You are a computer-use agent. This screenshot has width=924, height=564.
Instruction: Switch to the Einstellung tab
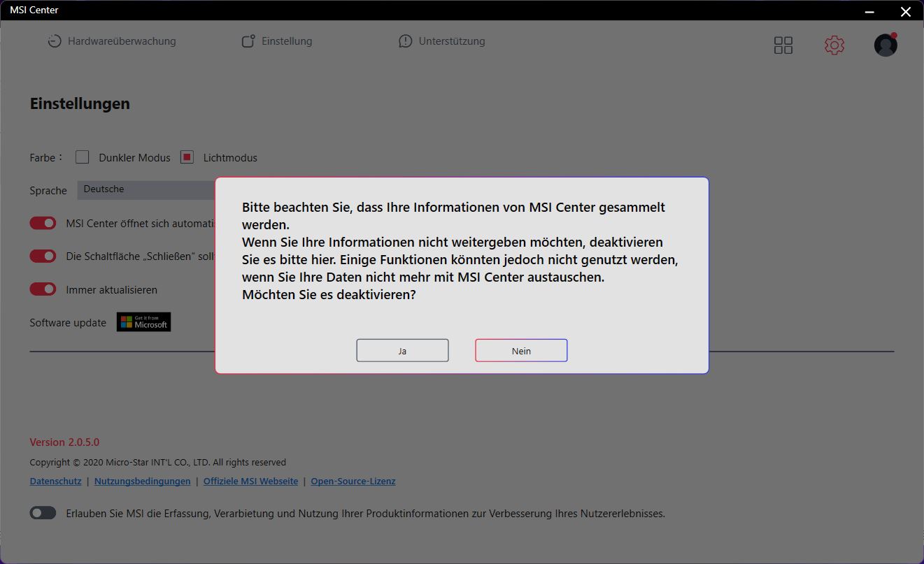(277, 41)
